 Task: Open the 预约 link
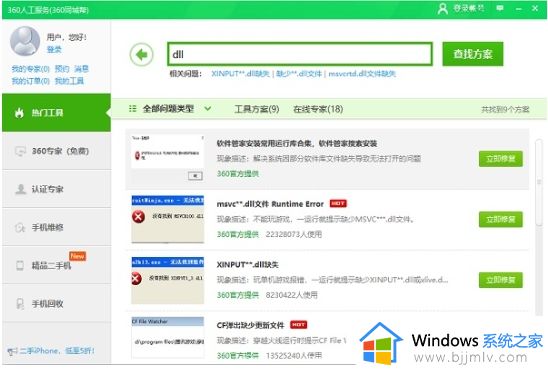tap(62, 69)
